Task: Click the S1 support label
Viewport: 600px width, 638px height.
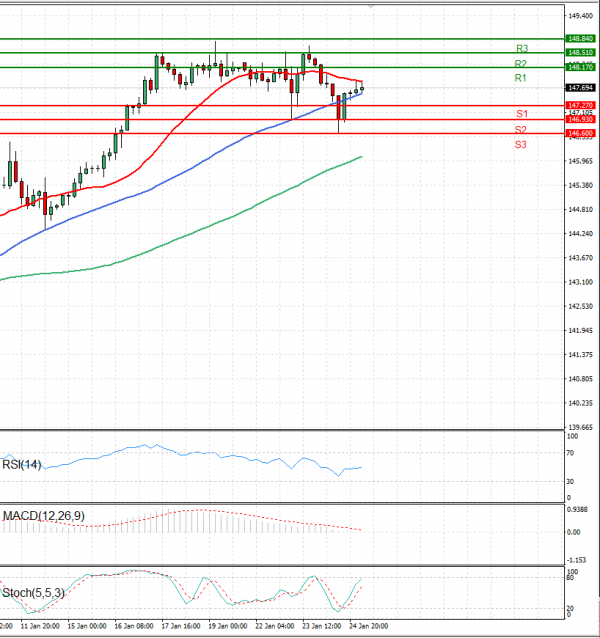Action: pos(522,114)
